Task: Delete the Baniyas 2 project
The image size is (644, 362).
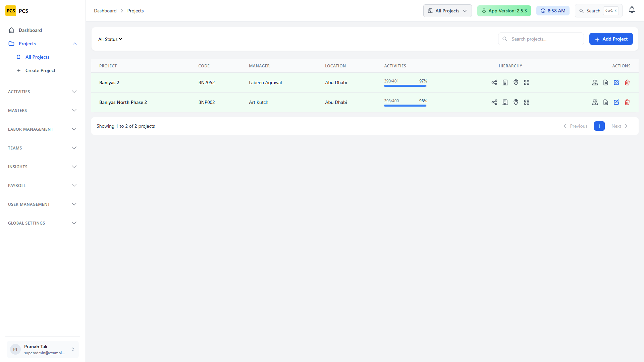Action: [627, 82]
